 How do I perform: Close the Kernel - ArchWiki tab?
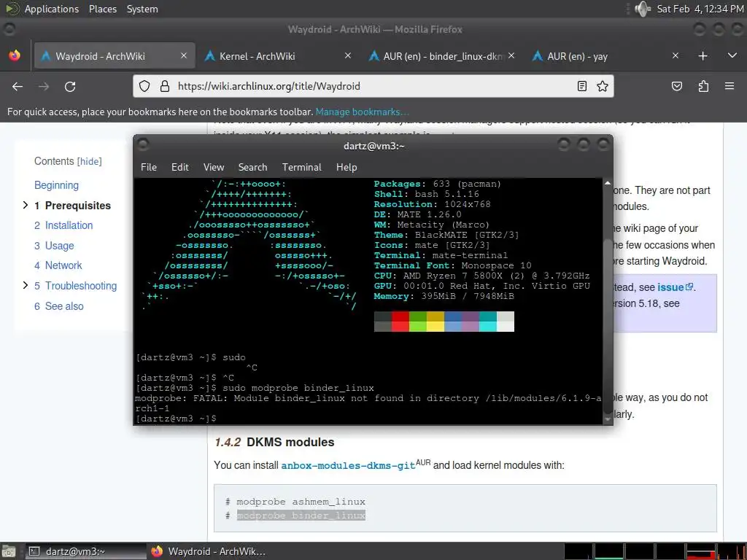click(348, 55)
